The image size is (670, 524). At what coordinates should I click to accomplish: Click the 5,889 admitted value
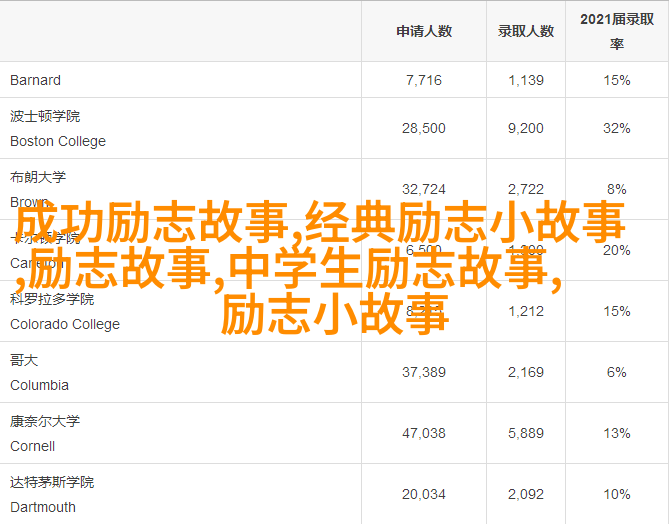(x=526, y=433)
